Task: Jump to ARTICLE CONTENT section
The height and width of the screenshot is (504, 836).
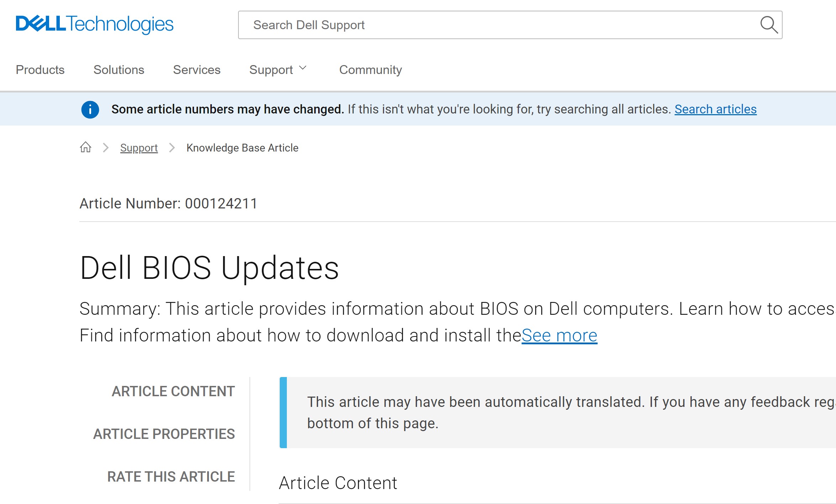Action: [173, 391]
